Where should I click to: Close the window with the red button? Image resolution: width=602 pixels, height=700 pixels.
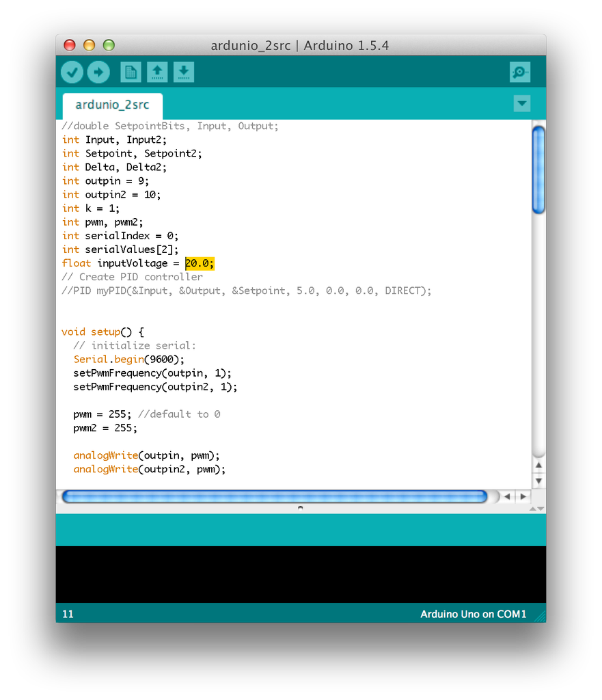click(70, 45)
